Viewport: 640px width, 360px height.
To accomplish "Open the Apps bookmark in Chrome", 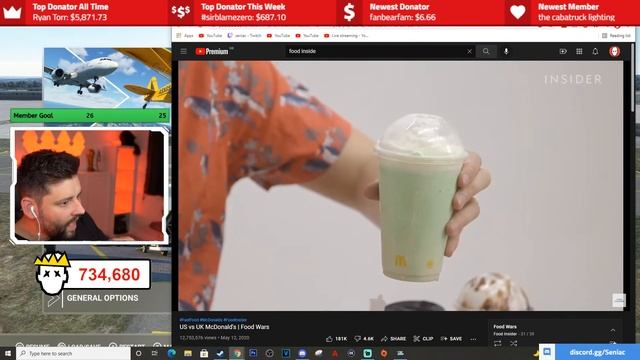I will pyautogui.click(x=185, y=36).
